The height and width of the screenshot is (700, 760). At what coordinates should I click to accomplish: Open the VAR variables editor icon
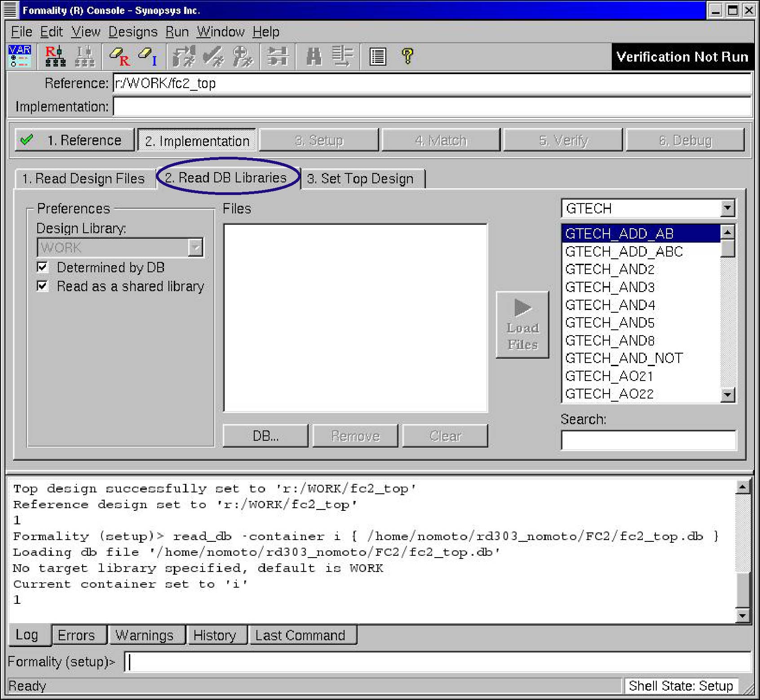tap(20, 56)
